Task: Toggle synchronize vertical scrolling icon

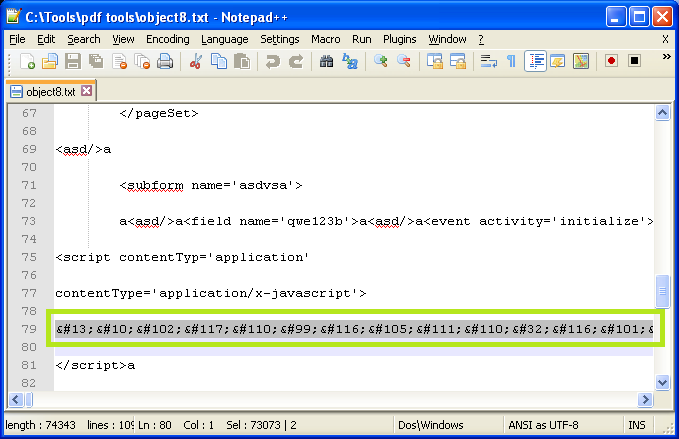Action: pyautogui.click(x=435, y=61)
